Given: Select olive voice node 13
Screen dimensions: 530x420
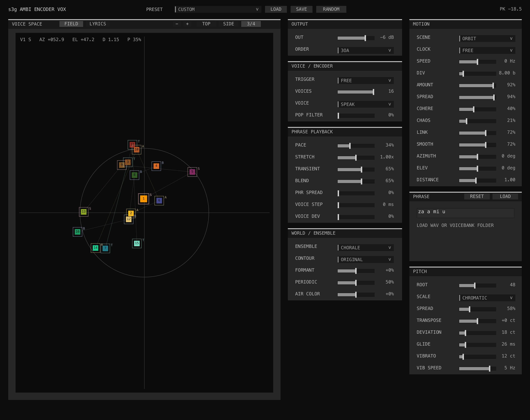Looking at the screenshot, I should 84,212.
